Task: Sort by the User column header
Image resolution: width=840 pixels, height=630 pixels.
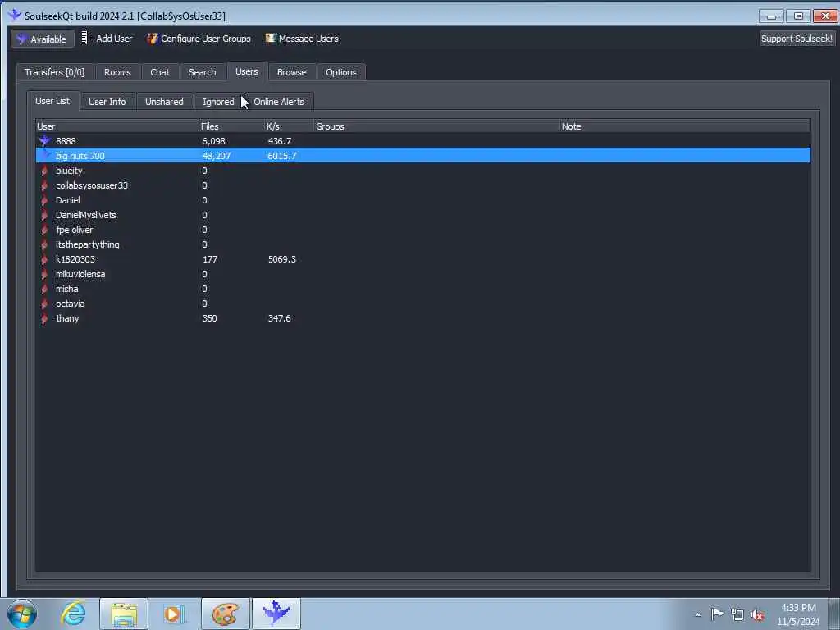Action: pyautogui.click(x=117, y=126)
